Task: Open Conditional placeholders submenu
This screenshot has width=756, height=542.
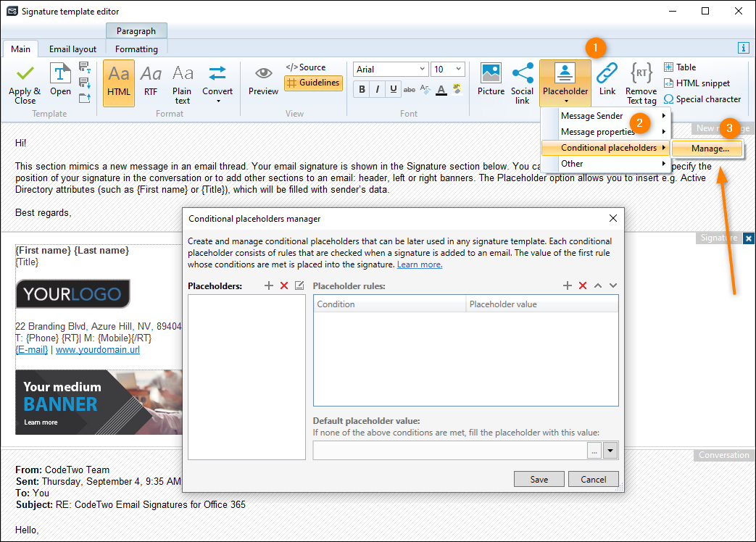Action: tap(606, 148)
